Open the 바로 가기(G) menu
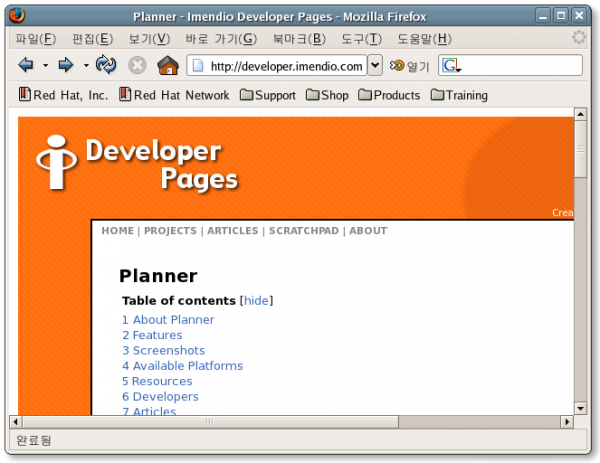The image size is (600, 463). tap(221, 39)
